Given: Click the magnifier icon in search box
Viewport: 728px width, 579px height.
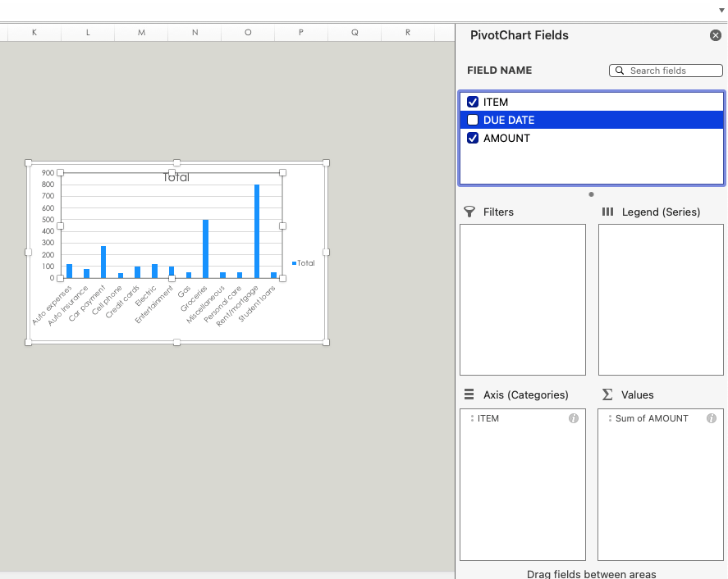Looking at the screenshot, I should (x=620, y=71).
